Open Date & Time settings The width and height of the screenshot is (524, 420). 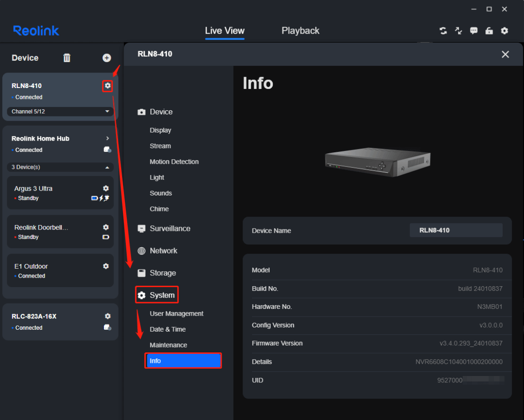pyautogui.click(x=168, y=329)
